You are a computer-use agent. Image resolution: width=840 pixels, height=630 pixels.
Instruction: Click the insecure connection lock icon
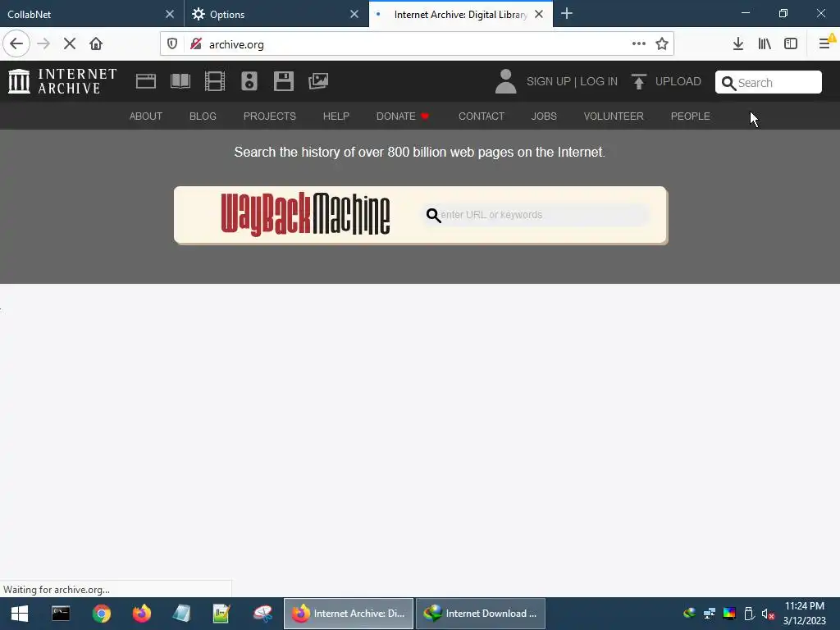pos(196,44)
